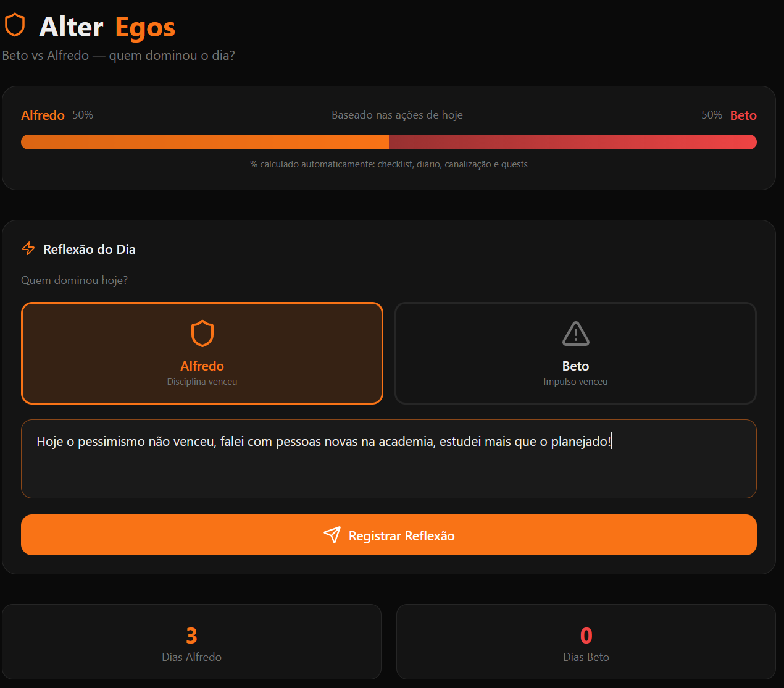Click the lightning bolt icon beside Reflexão do Dia
The width and height of the screenshot is (784, 688).
pyautogui.click(x=28, y=248)
